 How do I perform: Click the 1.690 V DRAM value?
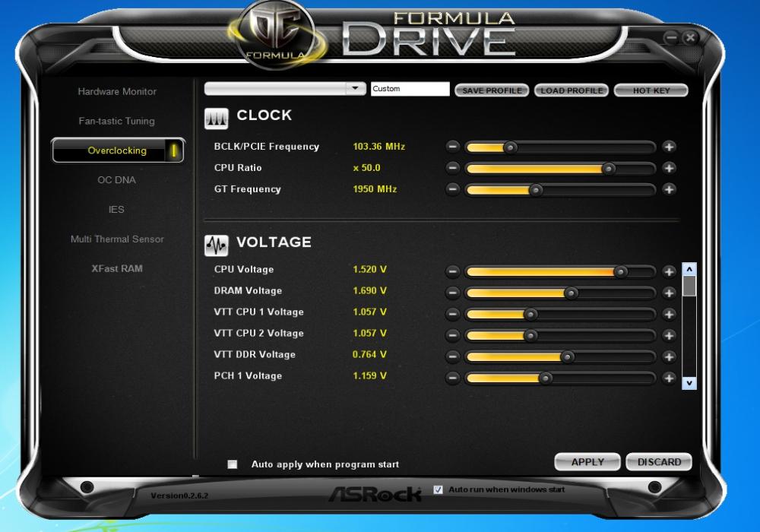click(369, 291)
